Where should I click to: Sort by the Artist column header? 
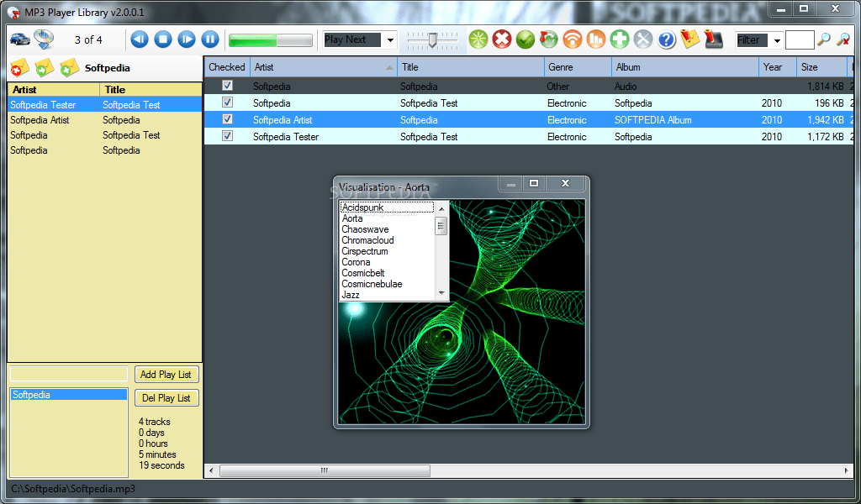324,67
